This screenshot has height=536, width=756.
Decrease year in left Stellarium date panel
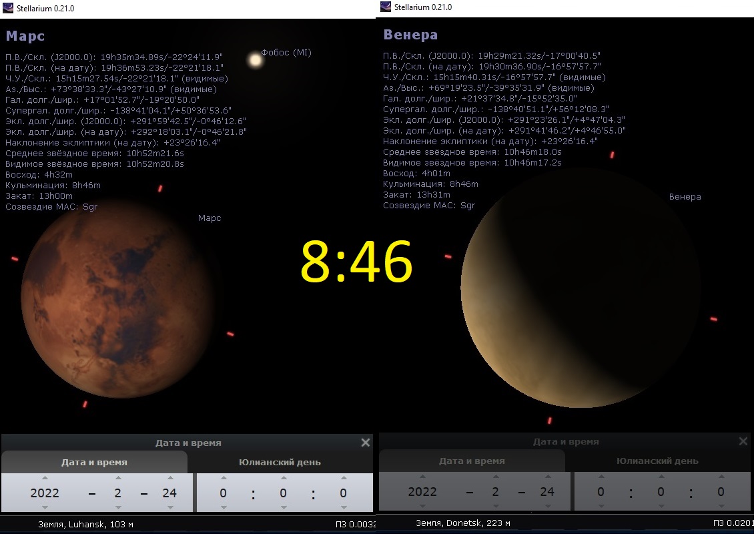45,507
